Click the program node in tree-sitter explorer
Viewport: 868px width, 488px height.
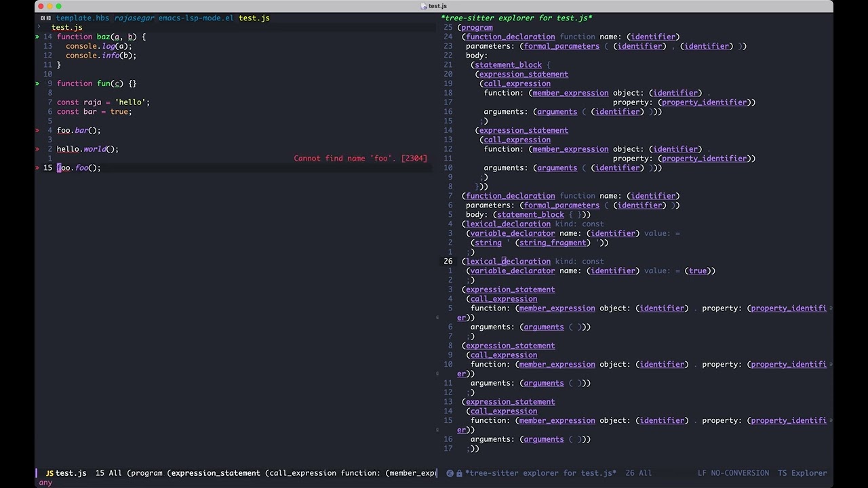(x=477, y=28)
